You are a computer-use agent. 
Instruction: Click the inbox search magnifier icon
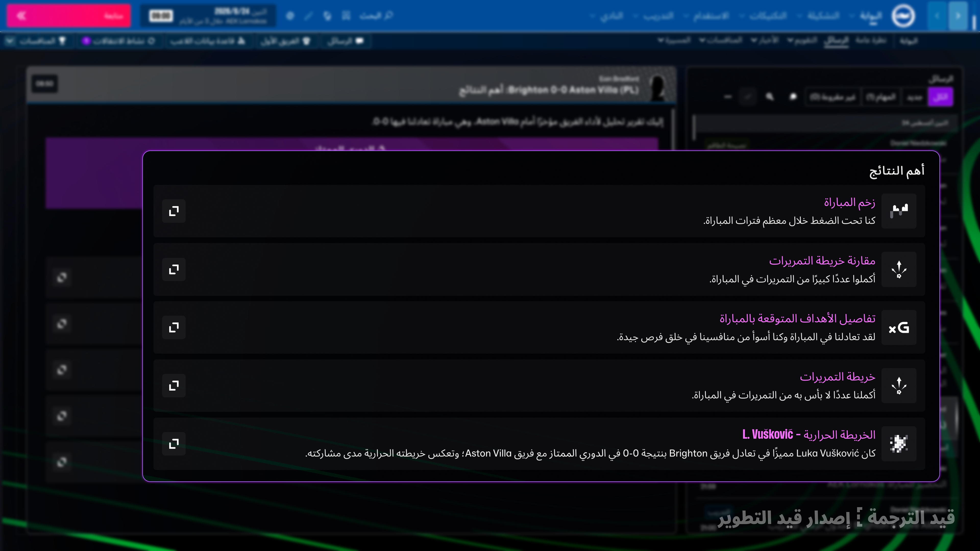coord(770,97)
